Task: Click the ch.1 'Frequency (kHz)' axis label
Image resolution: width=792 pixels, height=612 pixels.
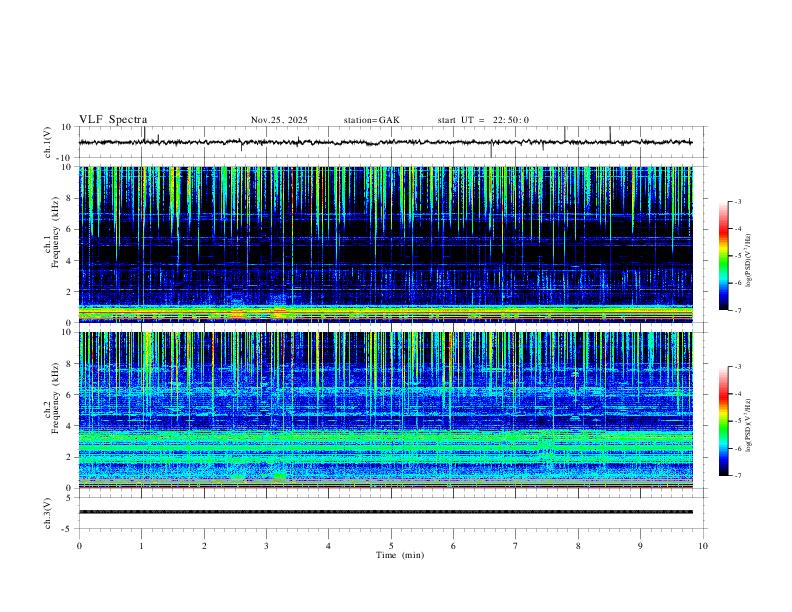Action: pos(56,232)
